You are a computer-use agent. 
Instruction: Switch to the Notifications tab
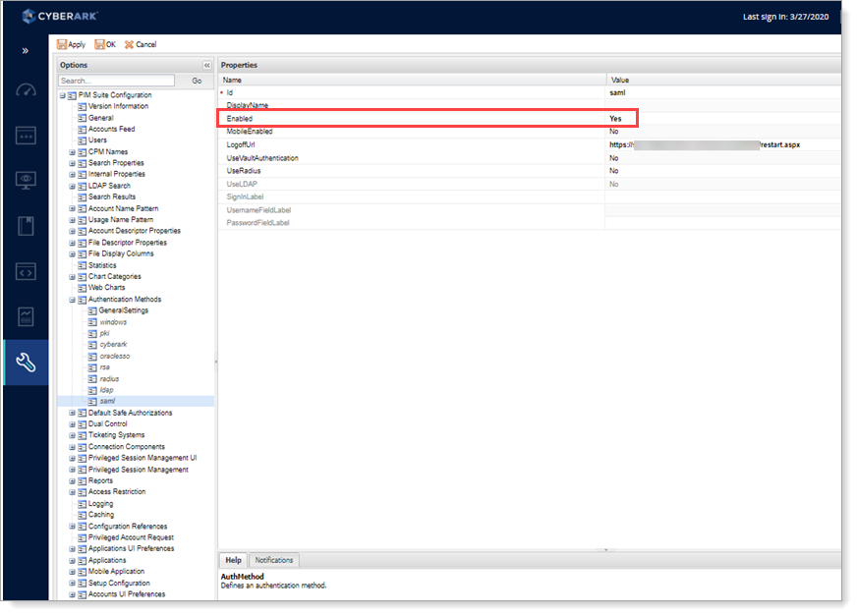274,560
